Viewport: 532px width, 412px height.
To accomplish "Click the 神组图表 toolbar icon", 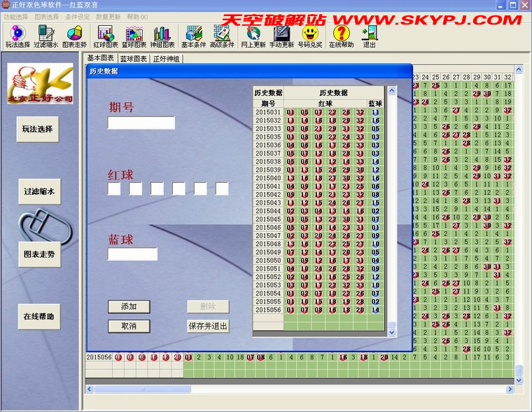I will (x=162, y=36).
